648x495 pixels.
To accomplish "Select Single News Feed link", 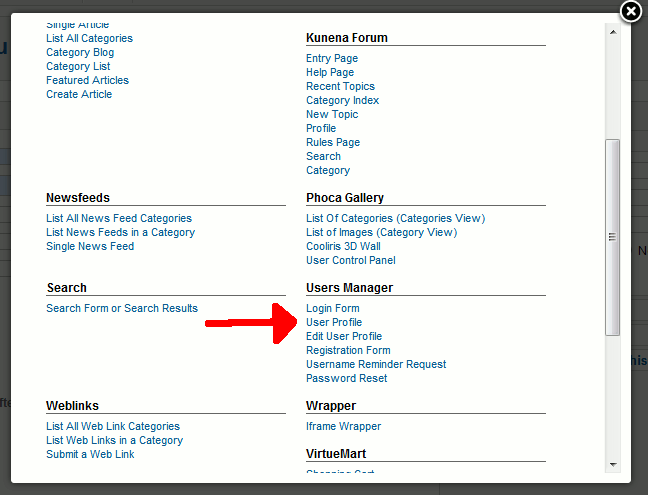I will pos(90,246).
